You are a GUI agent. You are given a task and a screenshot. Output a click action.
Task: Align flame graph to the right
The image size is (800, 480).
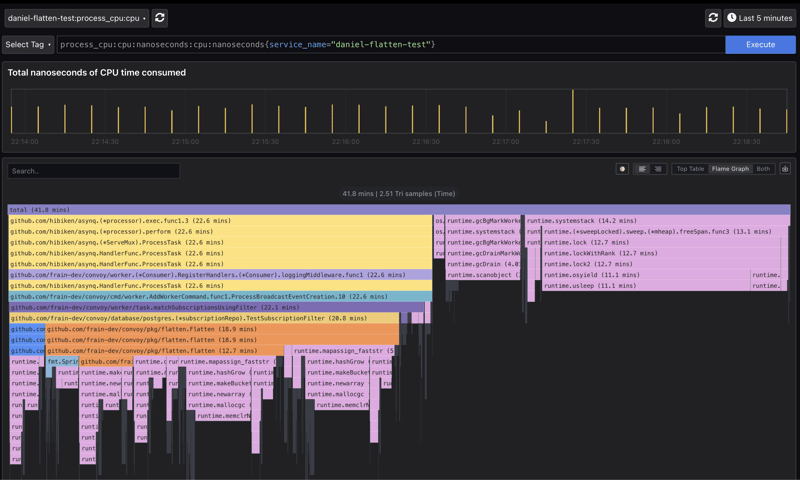click(x=658, y=169)
